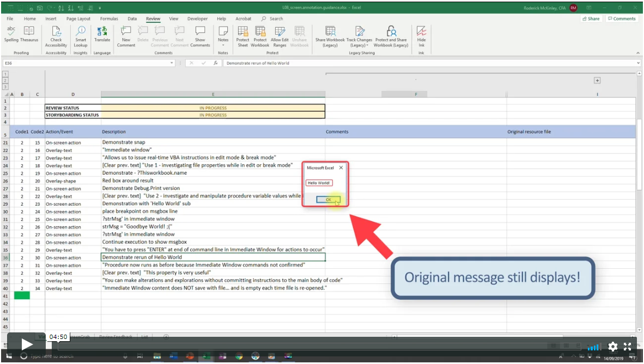The width and height of the screenshot is (644, 364).
Task: Click the Excel icon in the taskbar
Action: [x=206, y=356]
